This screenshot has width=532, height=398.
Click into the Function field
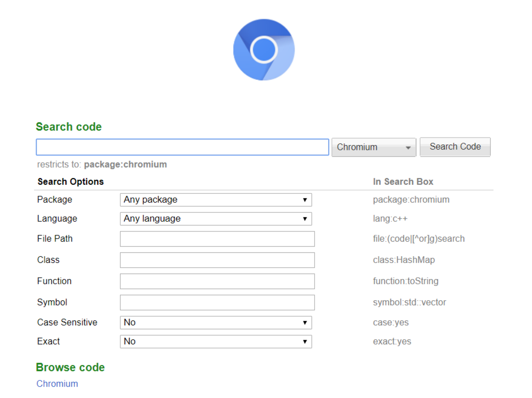click(x=217, y=281)
